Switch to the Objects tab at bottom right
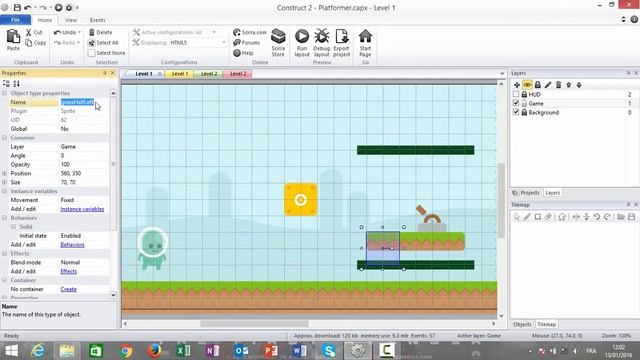The width and height of the screenshot is (640, 360). pyautogui.click(x=522, y=324)
